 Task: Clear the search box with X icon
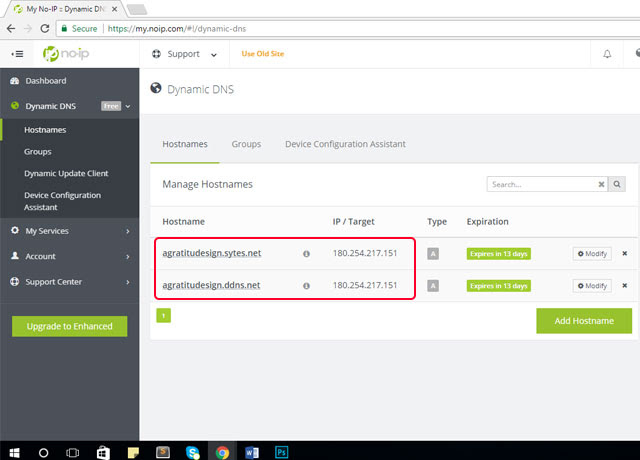[x=601, y=184]
